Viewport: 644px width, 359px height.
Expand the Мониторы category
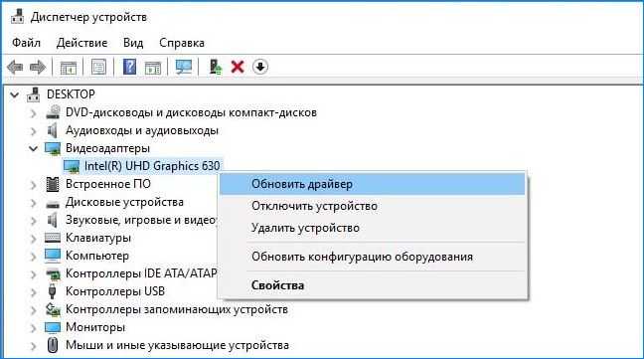pos(34,328)
